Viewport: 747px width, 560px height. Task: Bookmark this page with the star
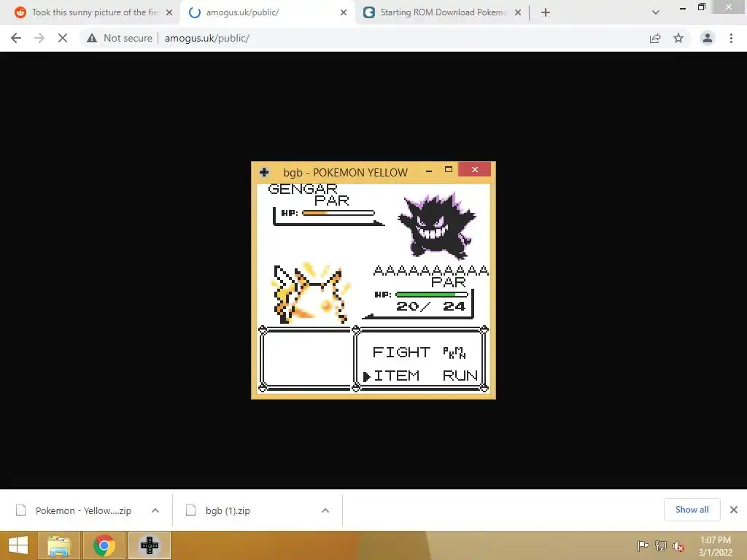pyautogui.click(x=678, y=38)
